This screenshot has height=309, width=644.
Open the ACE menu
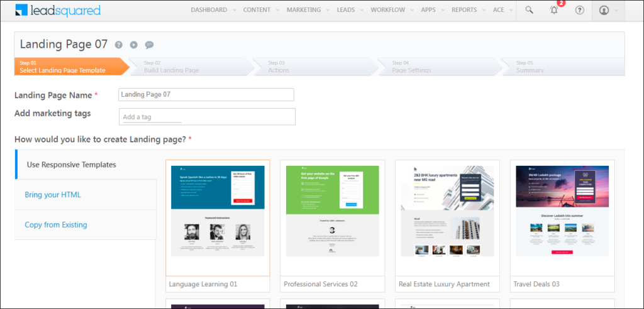[x=499, y=10]
